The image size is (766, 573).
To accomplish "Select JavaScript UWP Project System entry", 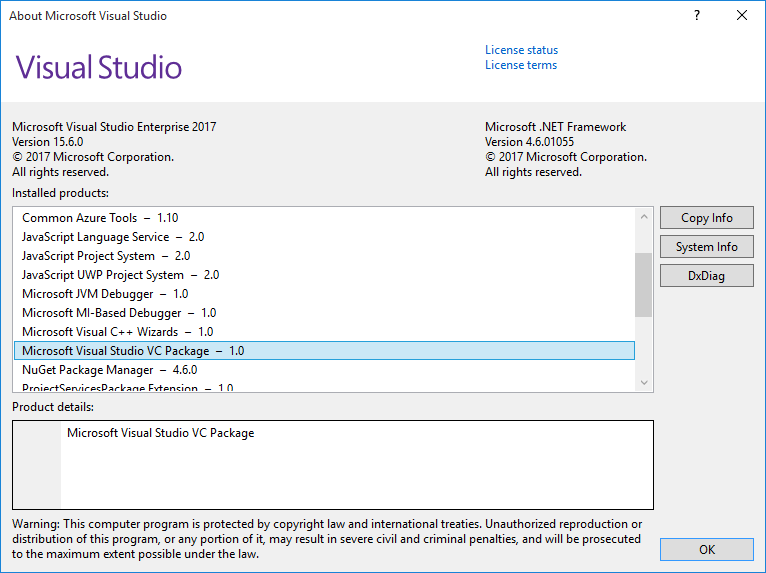I will (324, 275).
